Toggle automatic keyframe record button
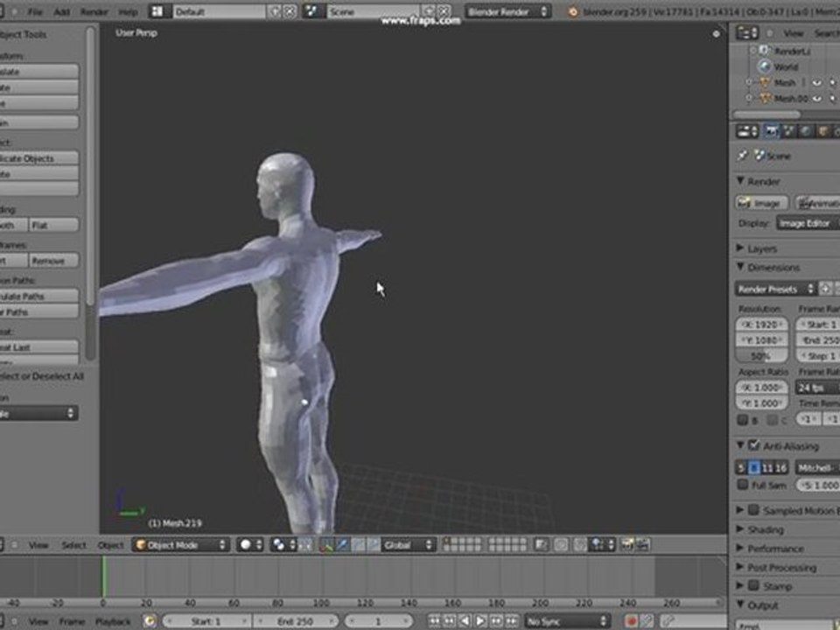 (x=631, y=621)
